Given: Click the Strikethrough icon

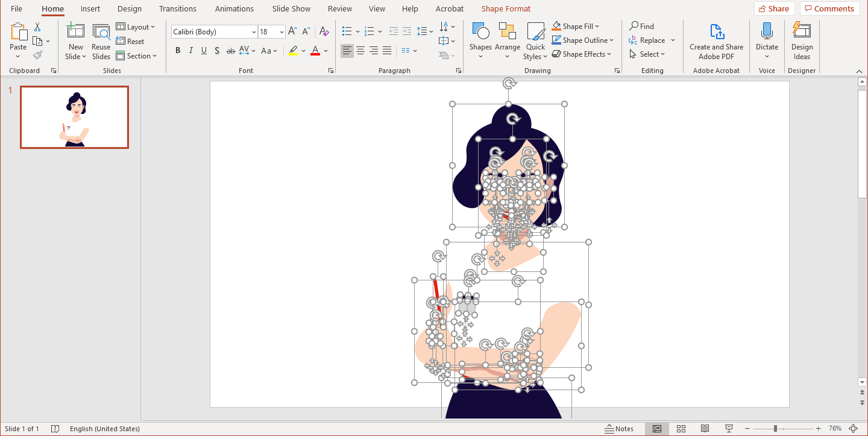Looking at the screenshot, I should pos(230,51).
